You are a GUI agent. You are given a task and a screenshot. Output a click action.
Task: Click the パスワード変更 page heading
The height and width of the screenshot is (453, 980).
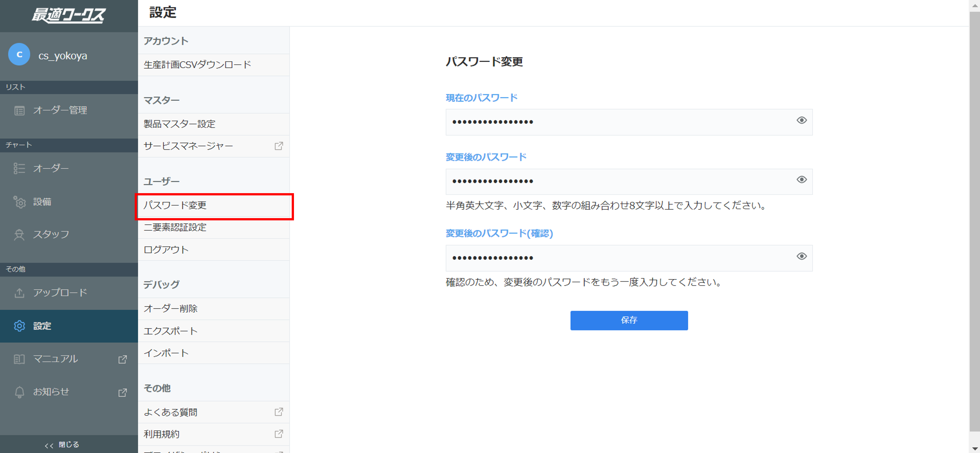click(484, 62)
